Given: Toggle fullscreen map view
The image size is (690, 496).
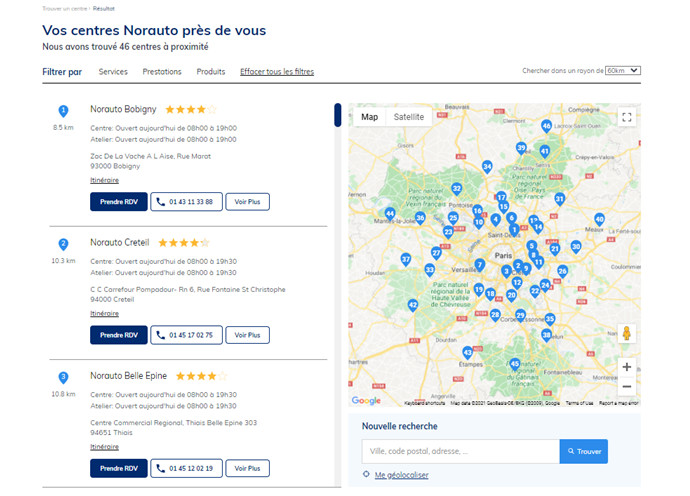Looking at the screenshot, I should coord(627,117).
